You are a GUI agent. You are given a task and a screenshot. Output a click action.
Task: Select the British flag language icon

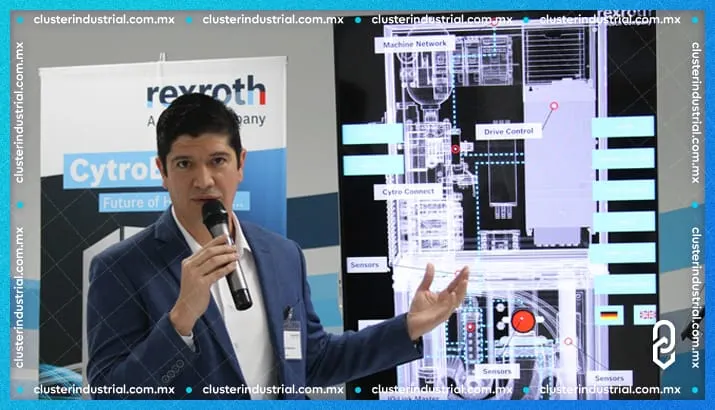coord(646,315)
